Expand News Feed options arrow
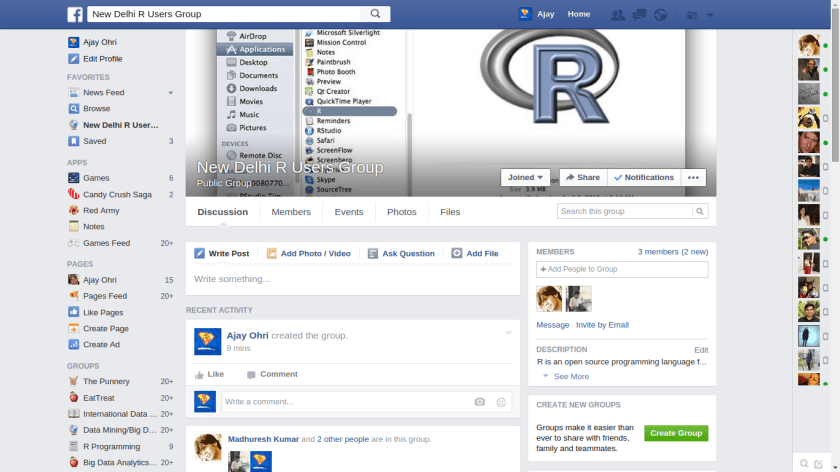840x472 pixels. click(x=171, y=93)
